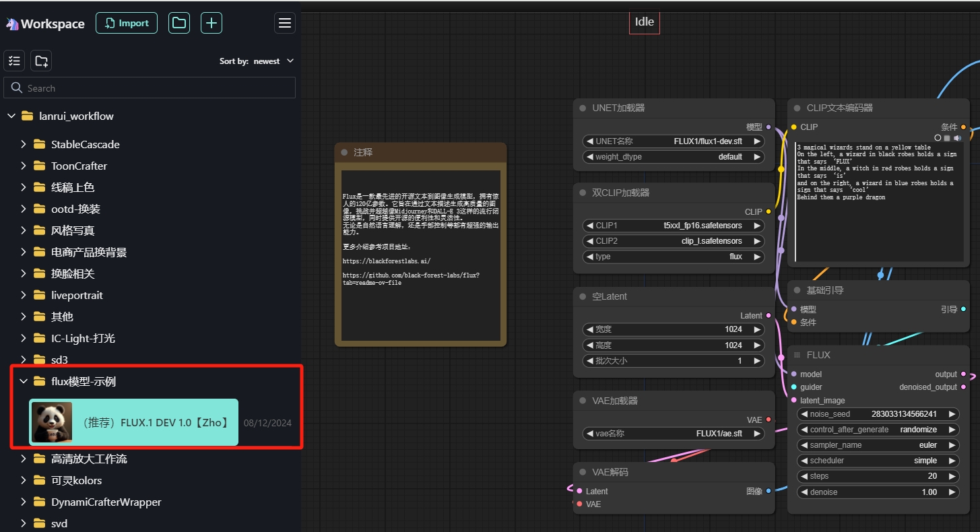The height and width of the screenshot is (532, 980).
Task: Click the guider input socket on FLUX node
Action: point(794,387)
